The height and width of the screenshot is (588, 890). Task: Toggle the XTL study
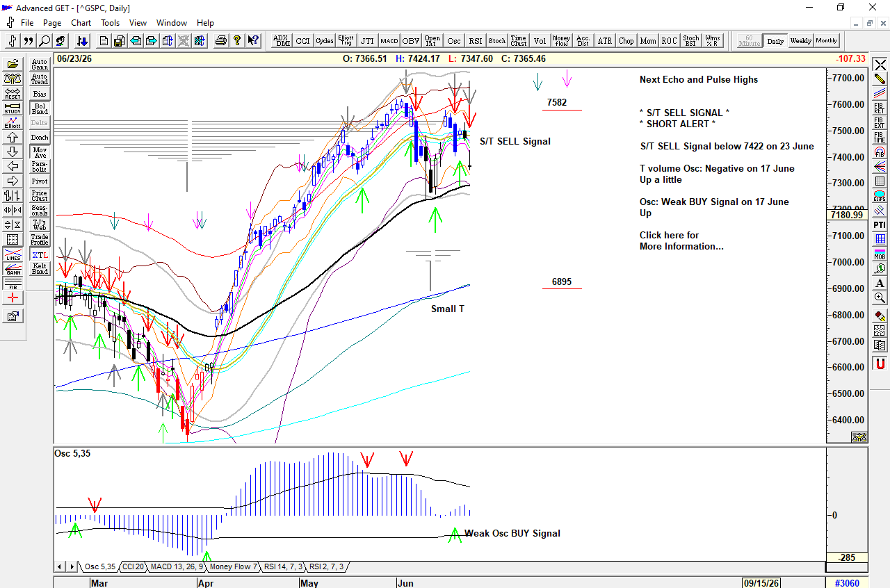pyautogui.click(x=40, y=255)
